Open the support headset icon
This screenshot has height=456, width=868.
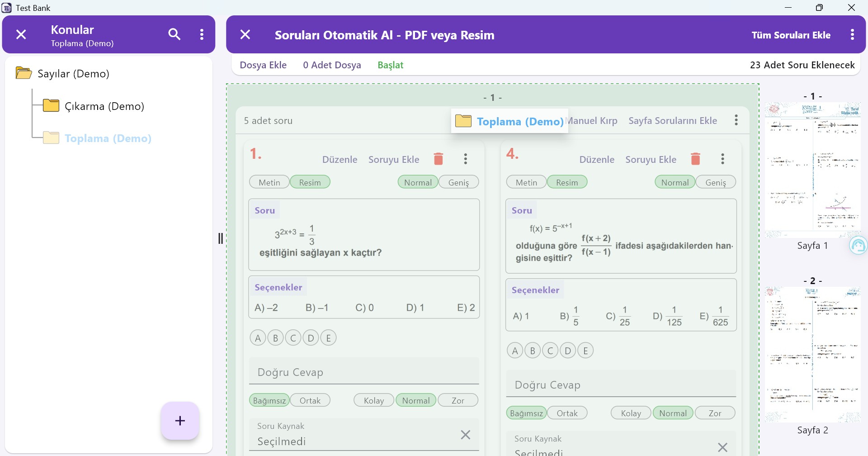[858, 246]
